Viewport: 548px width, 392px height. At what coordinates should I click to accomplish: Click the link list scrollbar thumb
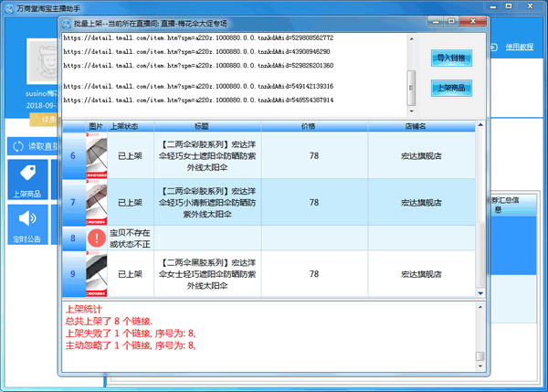(411, 88)
